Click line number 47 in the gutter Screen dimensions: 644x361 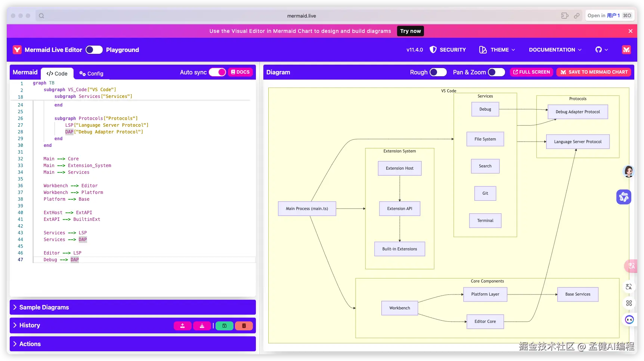pos(20,260)
